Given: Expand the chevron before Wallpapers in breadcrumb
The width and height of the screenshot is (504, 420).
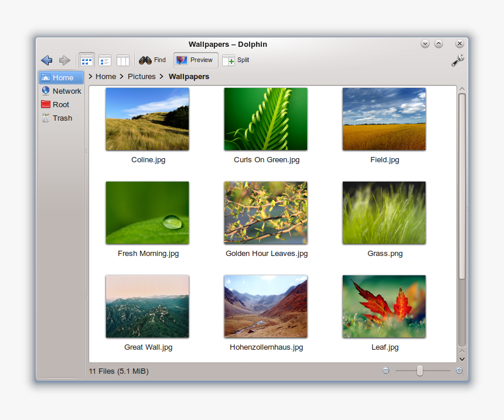Looking at the screenshot, I should (x=161, y=76).
